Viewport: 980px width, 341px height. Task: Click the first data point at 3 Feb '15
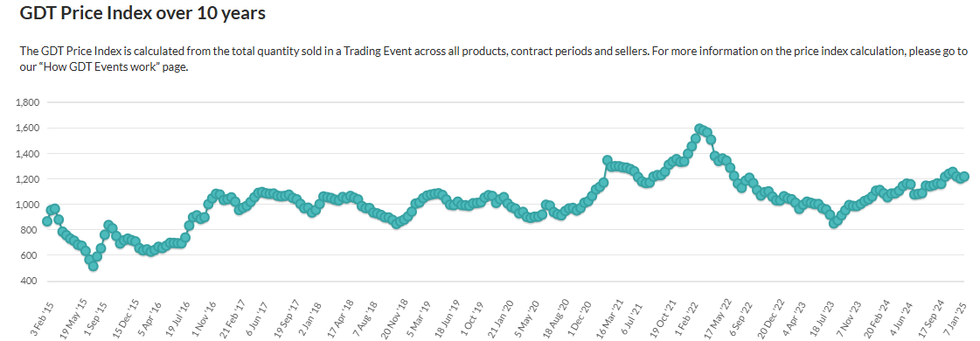point(47,221)
